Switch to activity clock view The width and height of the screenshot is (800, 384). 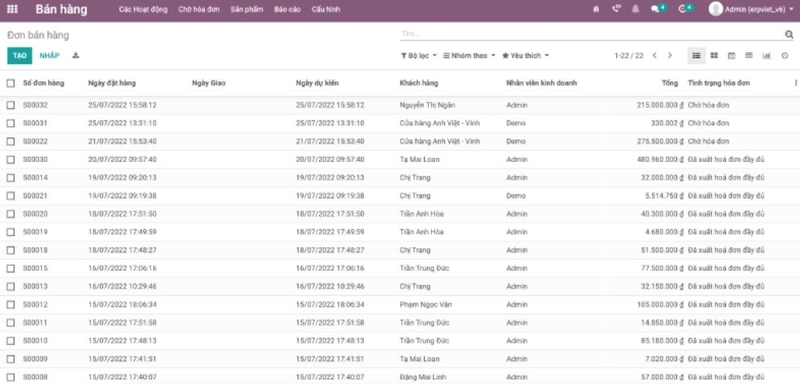[785, 56]
